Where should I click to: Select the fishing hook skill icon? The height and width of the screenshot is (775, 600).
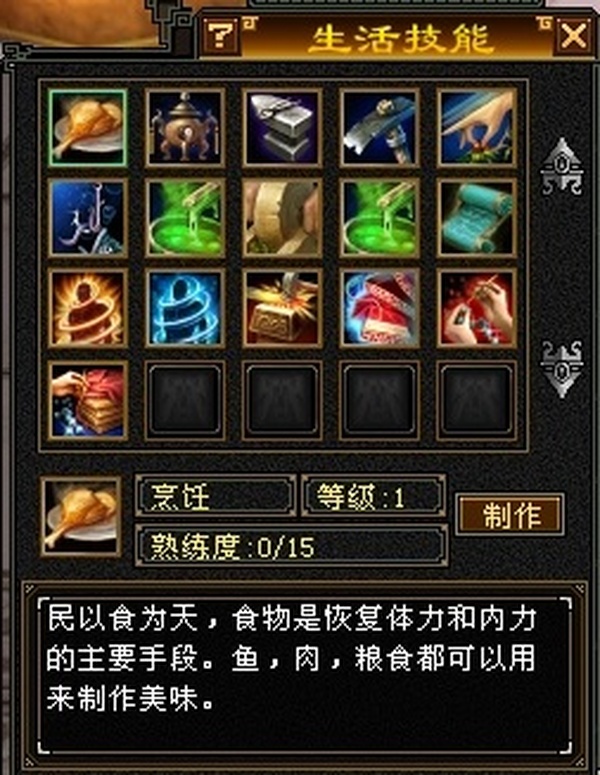(87, 218)
